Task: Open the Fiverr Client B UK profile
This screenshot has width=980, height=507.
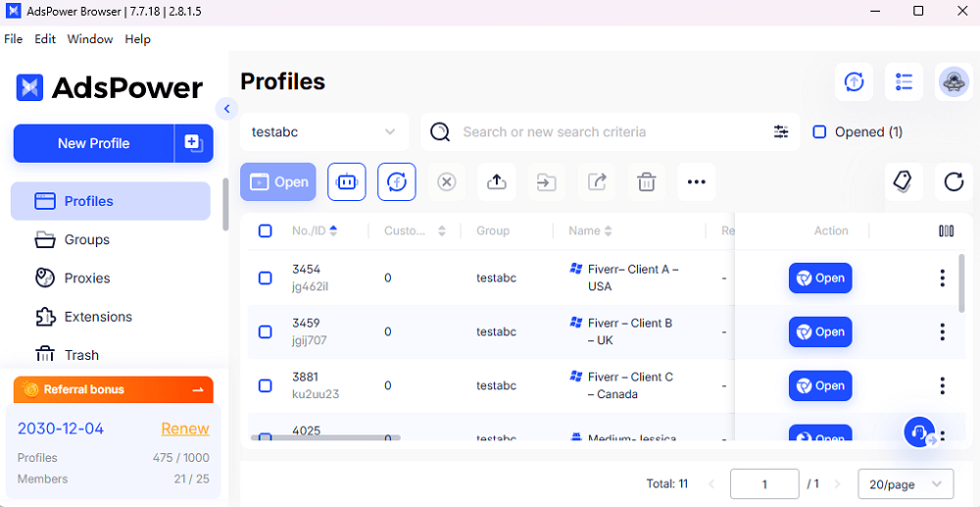Action: click(820, 331)
